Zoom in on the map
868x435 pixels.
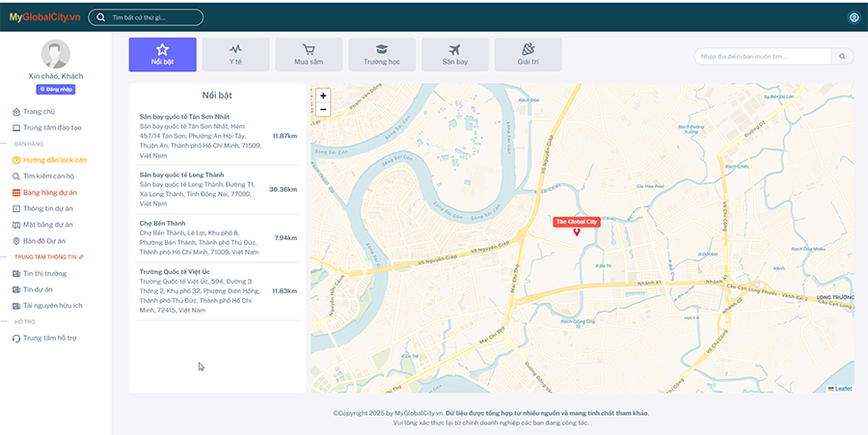[323, 95]
